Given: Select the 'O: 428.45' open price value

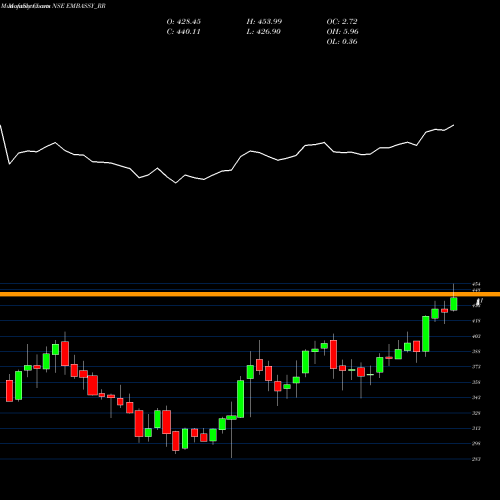Looking at the screenshot, I should pyautogui.click(x=184, y=22).
